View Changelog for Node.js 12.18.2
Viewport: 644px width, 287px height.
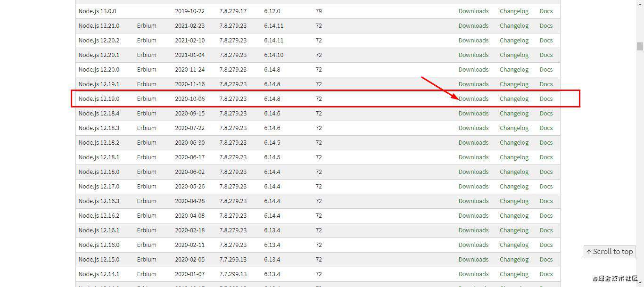514,142
